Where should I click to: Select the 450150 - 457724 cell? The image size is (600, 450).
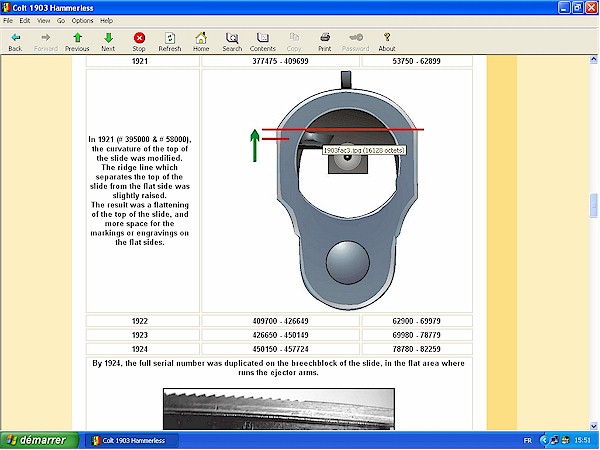280,349
